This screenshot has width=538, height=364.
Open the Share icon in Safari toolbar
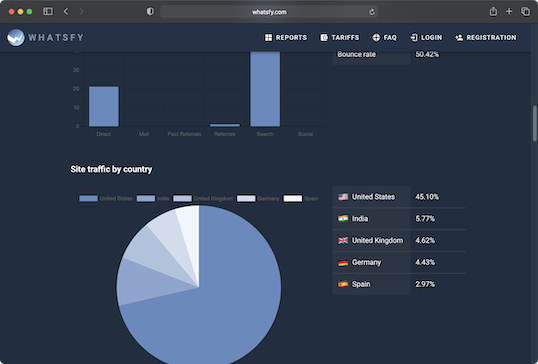493,11
